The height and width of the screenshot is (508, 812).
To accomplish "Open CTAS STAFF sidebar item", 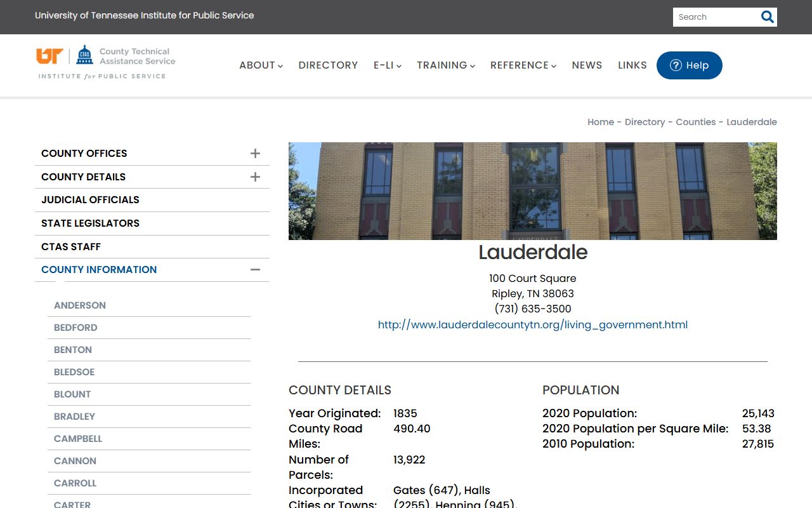I will click(152, 247).
